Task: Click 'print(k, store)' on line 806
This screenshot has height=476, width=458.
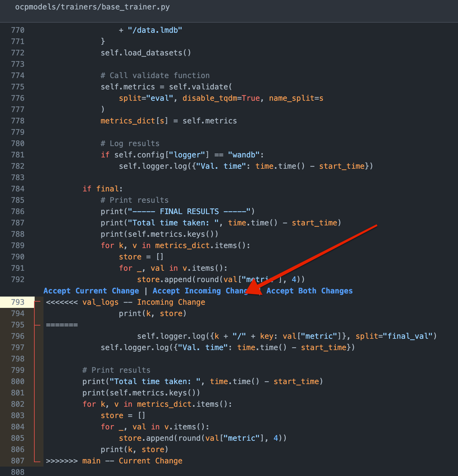Action: [135, 450]
